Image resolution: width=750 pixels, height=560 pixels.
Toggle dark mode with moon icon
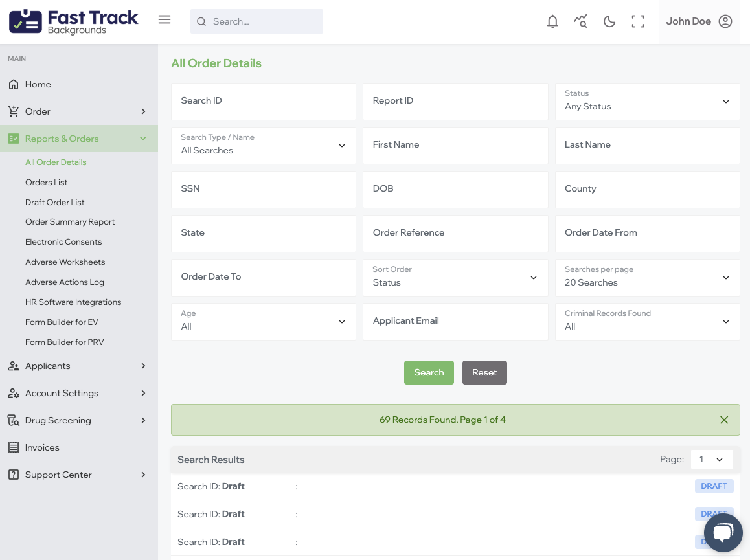click(609, 21)
